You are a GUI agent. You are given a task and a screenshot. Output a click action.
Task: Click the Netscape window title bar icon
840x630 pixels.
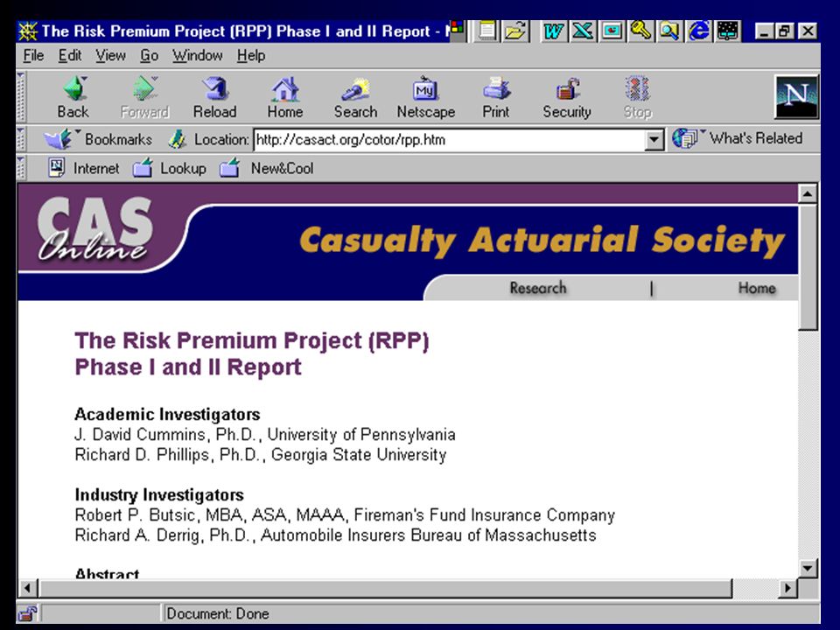(x=28, y=31)
